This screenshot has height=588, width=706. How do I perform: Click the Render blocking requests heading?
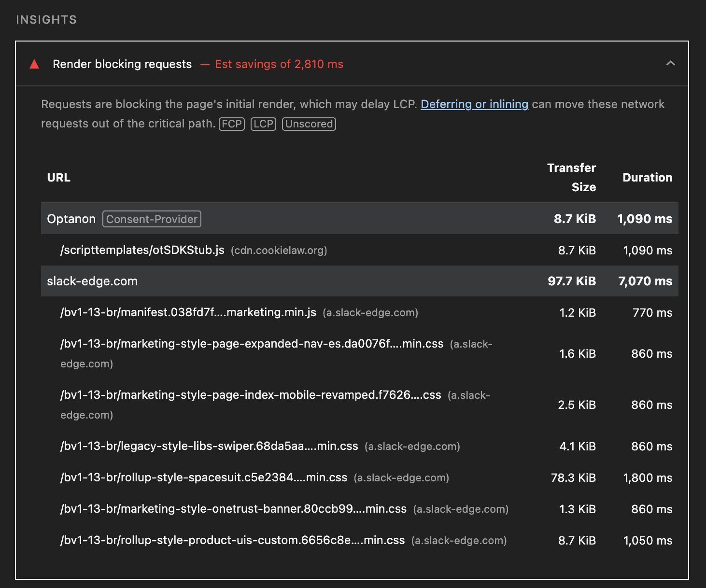pos(122,64)
